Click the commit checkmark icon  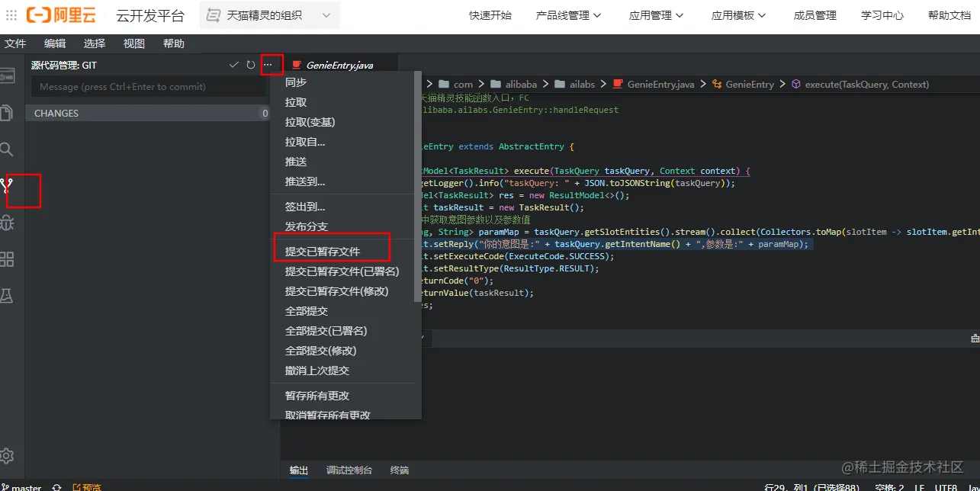click(234, 65)
